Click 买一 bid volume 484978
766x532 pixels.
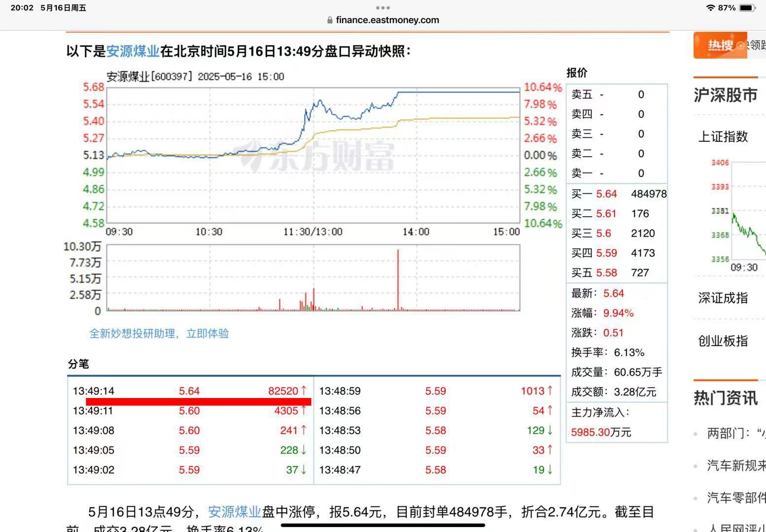[649, 194]
